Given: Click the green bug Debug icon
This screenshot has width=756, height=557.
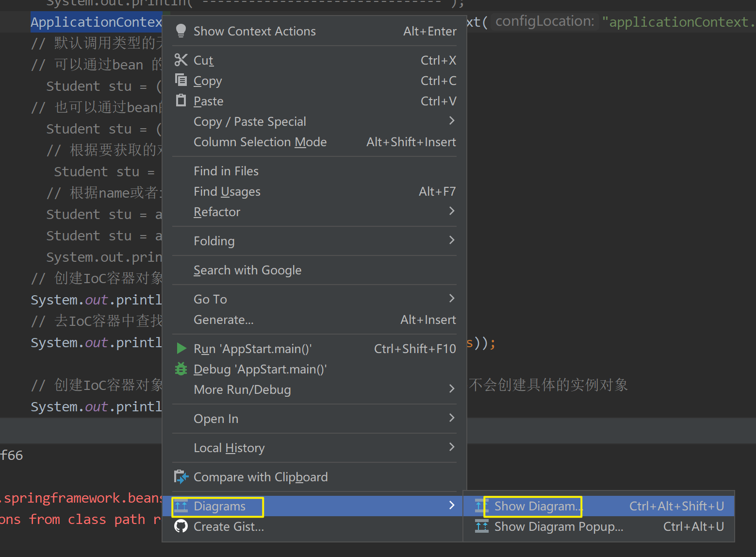Looking at the screenshot, I should coord(181,369).
